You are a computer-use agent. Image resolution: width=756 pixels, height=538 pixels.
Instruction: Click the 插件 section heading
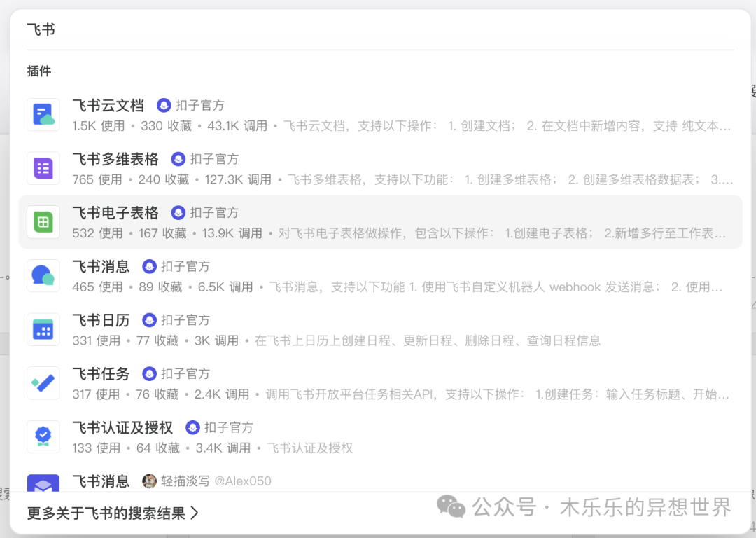point(39,71)
